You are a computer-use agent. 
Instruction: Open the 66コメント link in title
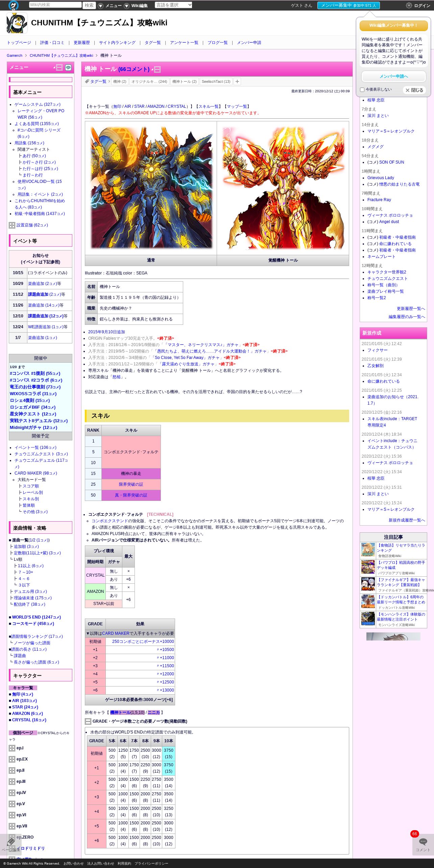click(134, 69)
